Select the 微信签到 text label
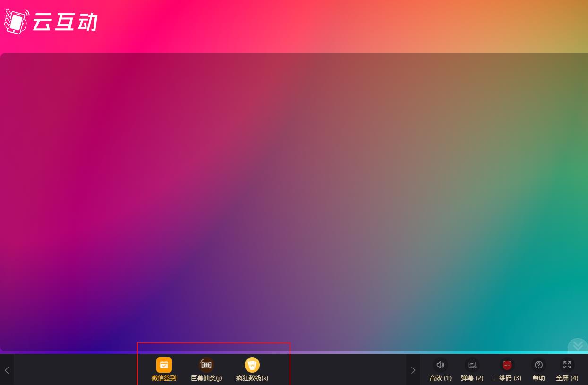Image resolution: width=588 pixels, height=385 pixels. [164, 378]
